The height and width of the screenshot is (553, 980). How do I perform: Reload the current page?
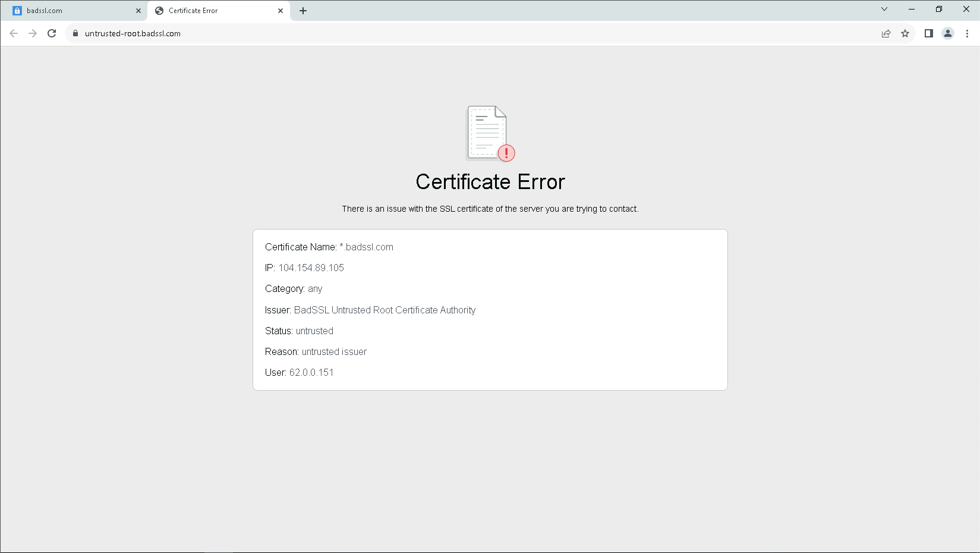52,33
